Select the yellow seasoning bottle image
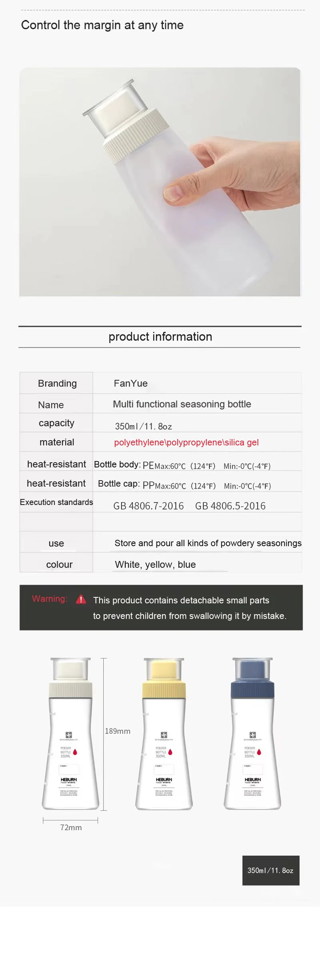Image resolution: width=320 pixels, height=980 pixels. [x=164, y=733]
